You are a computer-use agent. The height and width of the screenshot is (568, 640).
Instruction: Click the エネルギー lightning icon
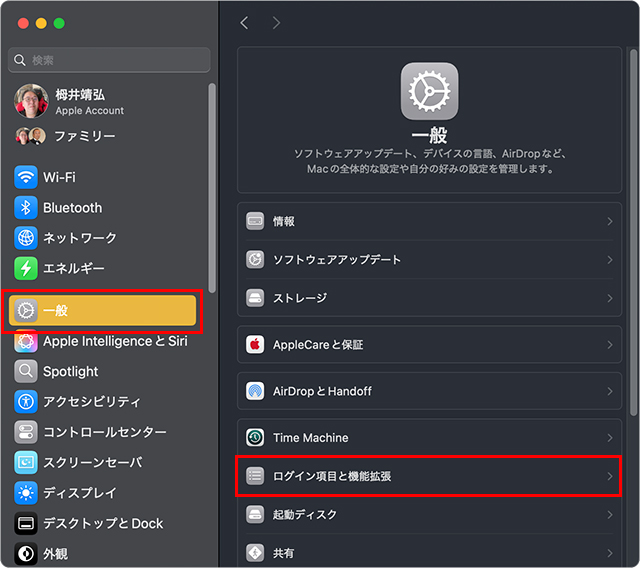point(26,268)
